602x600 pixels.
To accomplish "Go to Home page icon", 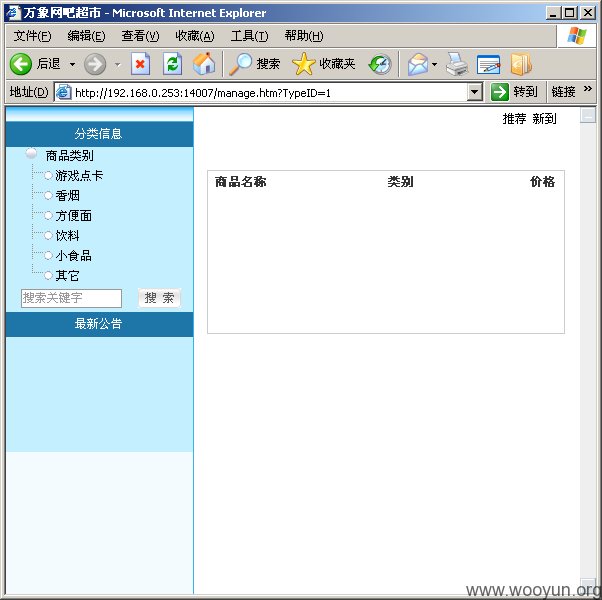I will coord(204,64).
